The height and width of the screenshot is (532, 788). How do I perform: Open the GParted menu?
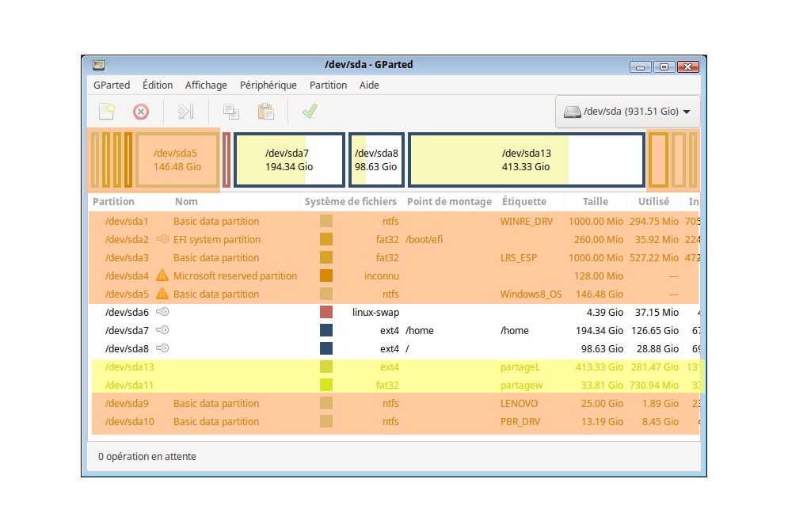[x=112, y=85]
